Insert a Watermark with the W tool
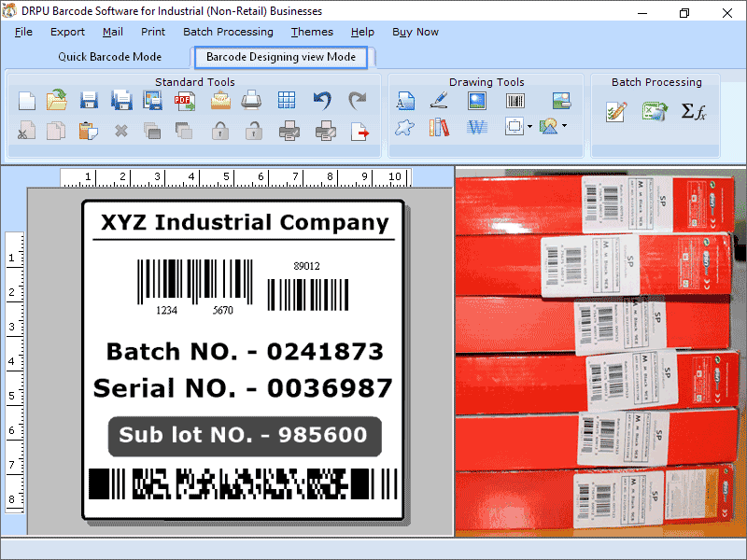The height and width of the screenshot is (560, 747). pyautogui.click(x=476, y=126)
